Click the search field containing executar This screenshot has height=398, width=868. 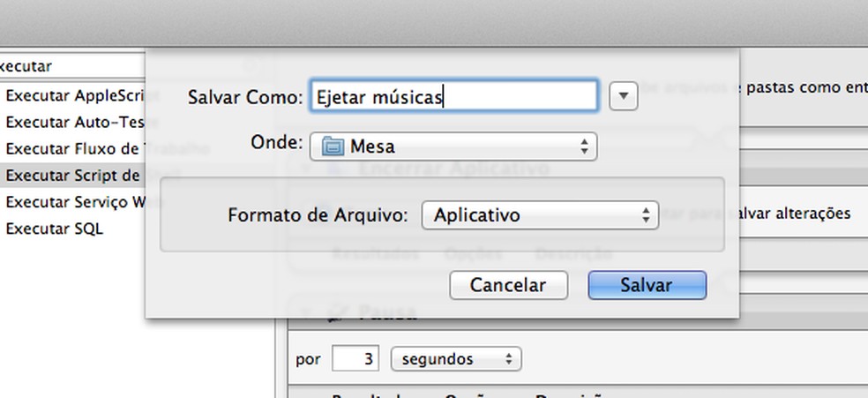[x=72, y=66]
